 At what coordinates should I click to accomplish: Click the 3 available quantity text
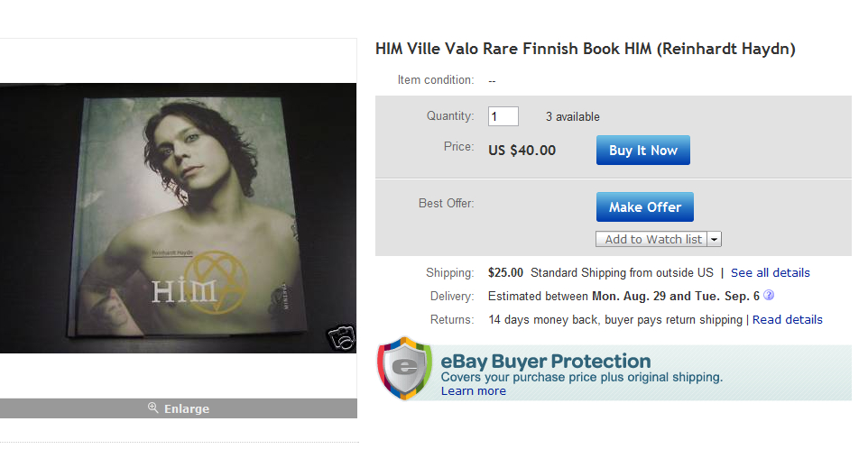[x=572, y=116]
